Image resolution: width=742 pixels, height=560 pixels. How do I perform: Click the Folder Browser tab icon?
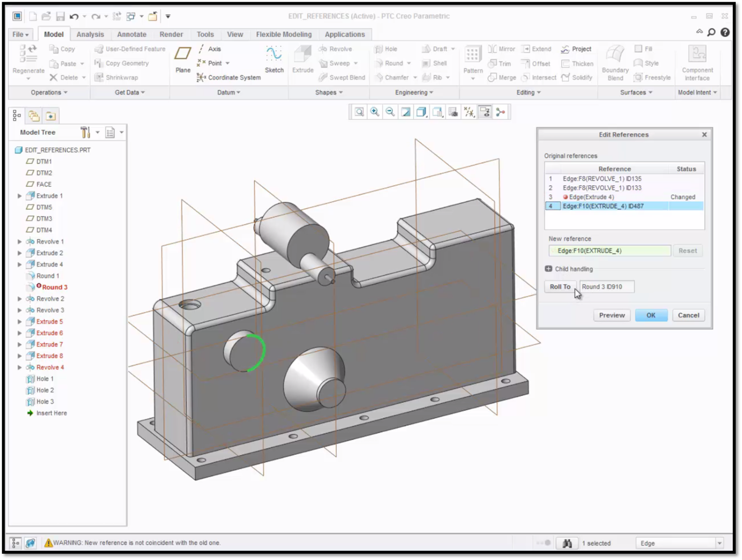click(x=34, y=116)
